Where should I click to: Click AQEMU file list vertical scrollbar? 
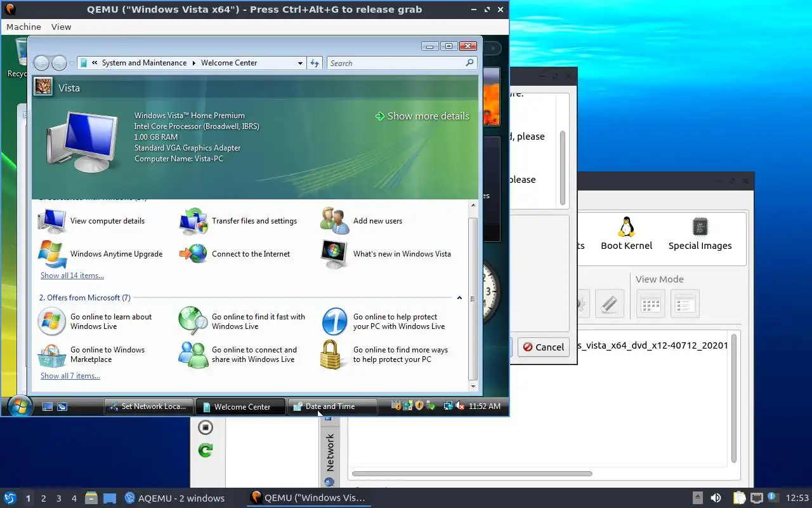(734, 397)
